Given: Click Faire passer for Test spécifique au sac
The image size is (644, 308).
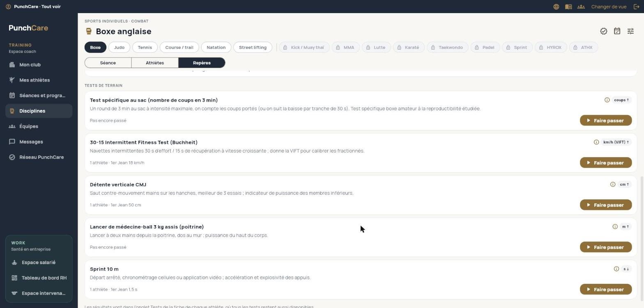Looking at the screenshot, I should tap(606, 121).
